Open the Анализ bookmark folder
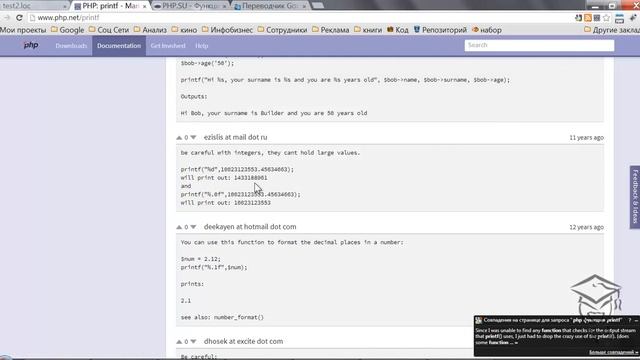640x360 pixels. (x=150, y=30)
